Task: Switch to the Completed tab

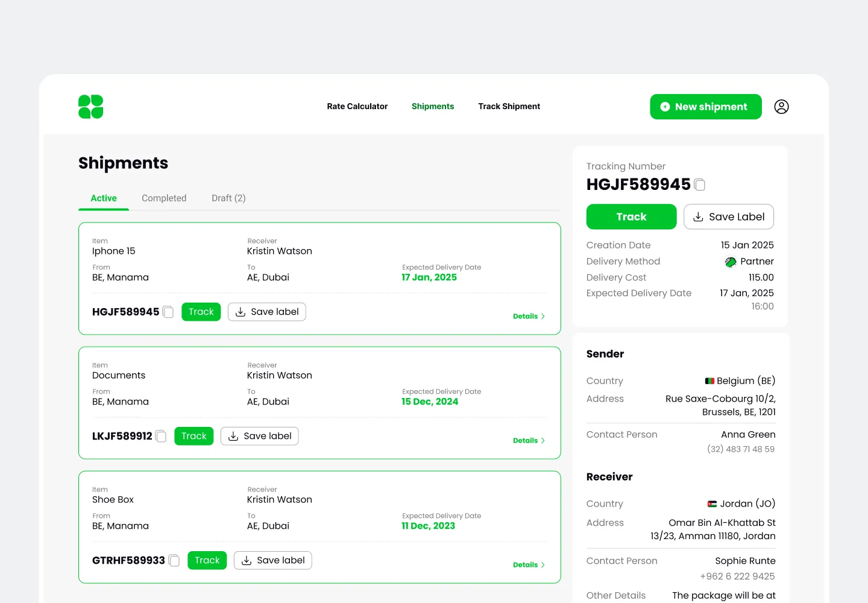Action: click(164, 198)
